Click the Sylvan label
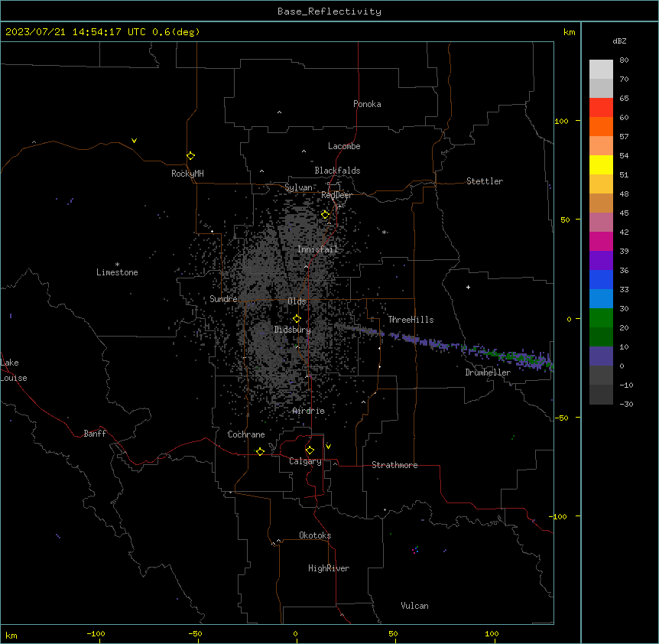659x644 pixels. click(x=298, y=187)
